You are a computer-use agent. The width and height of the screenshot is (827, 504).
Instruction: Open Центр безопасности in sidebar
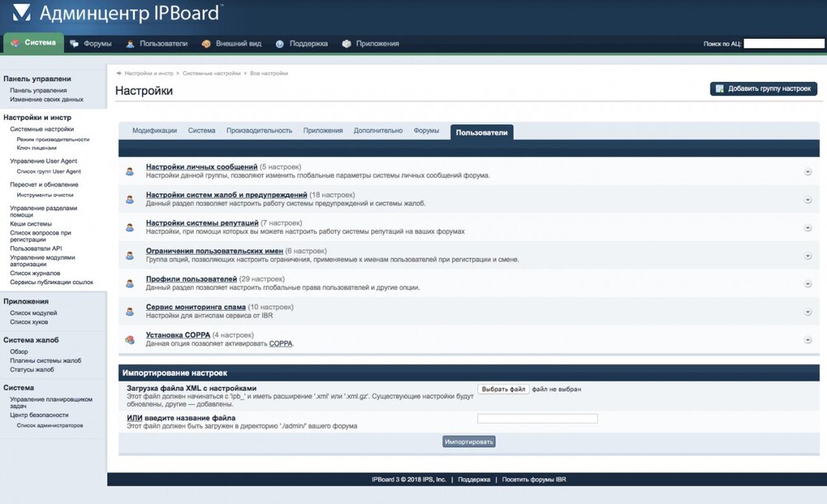tap(39, 415)
